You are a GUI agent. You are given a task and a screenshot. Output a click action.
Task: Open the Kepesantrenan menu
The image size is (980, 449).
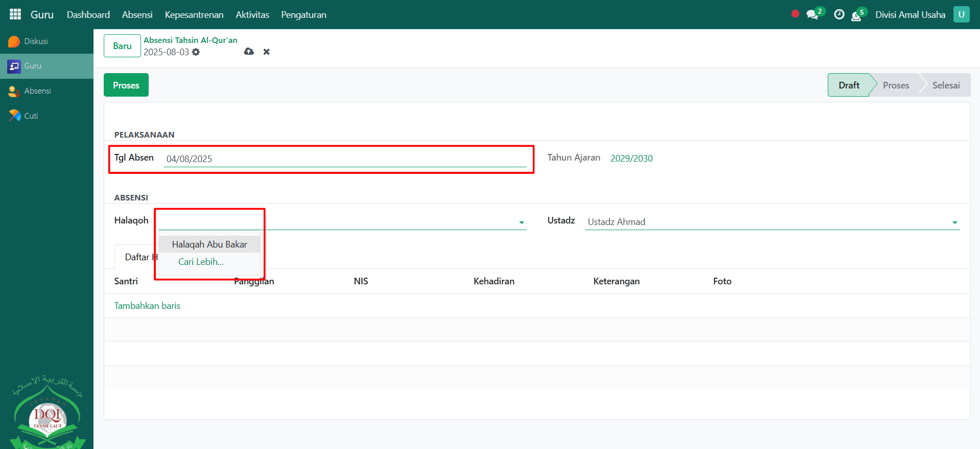pos(194,15)
